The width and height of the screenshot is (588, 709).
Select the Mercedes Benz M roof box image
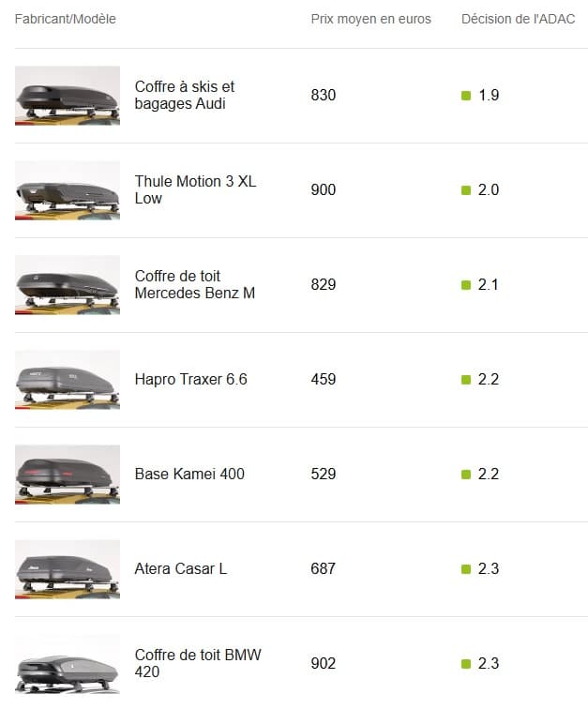point(68,285)
